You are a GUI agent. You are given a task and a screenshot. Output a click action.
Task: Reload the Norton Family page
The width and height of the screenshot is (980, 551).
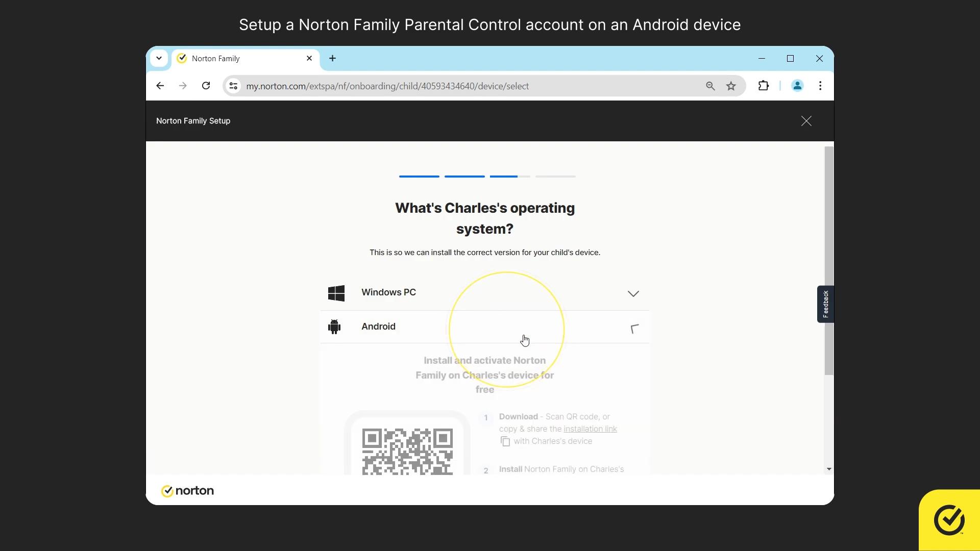click(x=206, y=86)
